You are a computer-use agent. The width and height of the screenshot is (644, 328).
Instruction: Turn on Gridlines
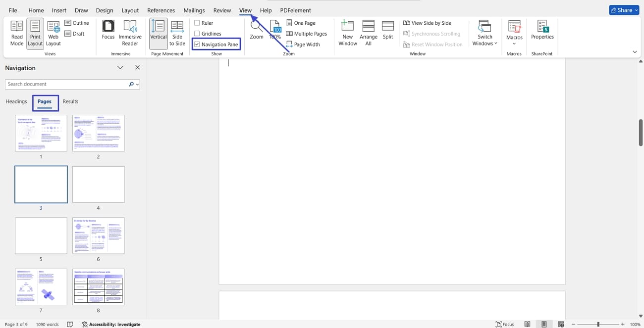pos(198,33)
